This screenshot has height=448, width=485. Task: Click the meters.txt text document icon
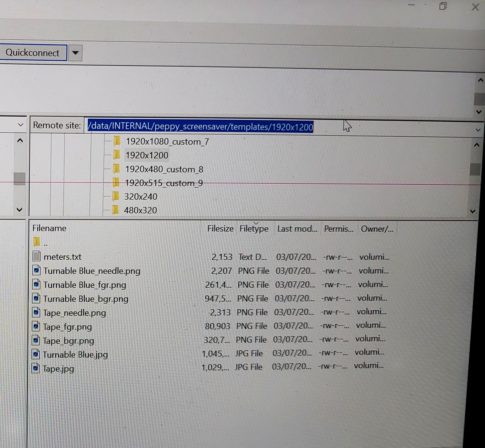(x=37, y=256)
